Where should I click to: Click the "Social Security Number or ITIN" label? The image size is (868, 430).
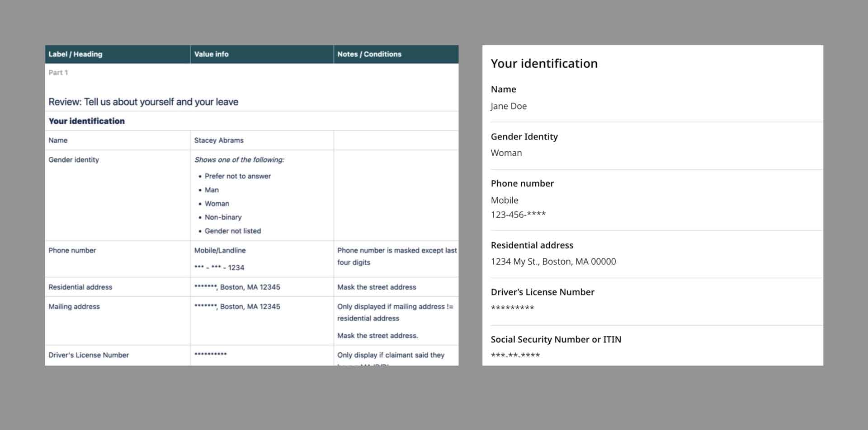[556, 339]
